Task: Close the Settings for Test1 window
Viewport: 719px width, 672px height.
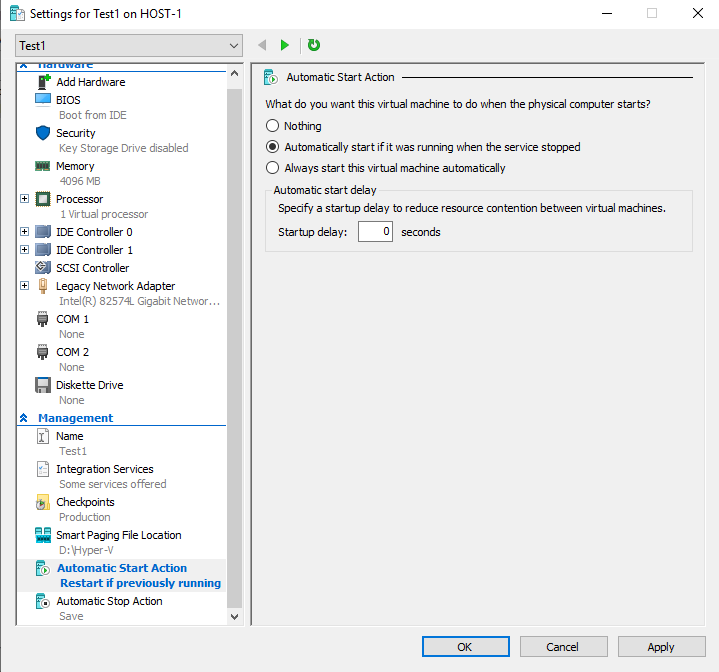Action: [697, 13]
